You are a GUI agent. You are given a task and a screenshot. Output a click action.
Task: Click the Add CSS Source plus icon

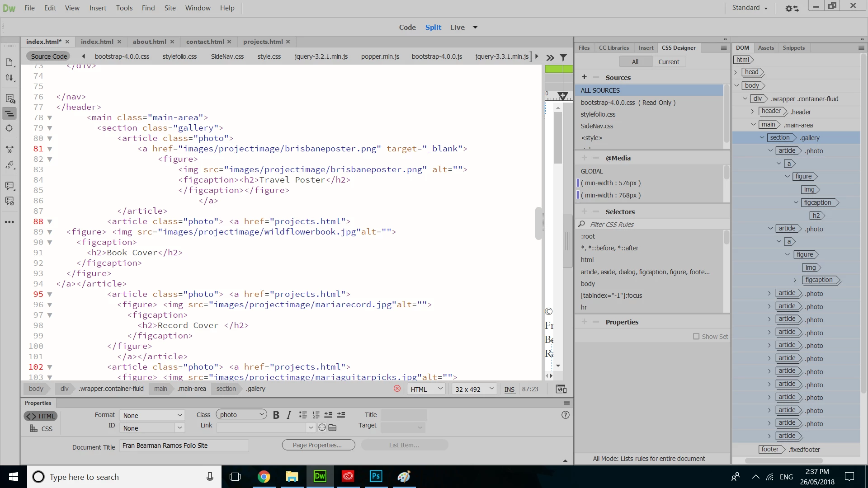point(584,77)
